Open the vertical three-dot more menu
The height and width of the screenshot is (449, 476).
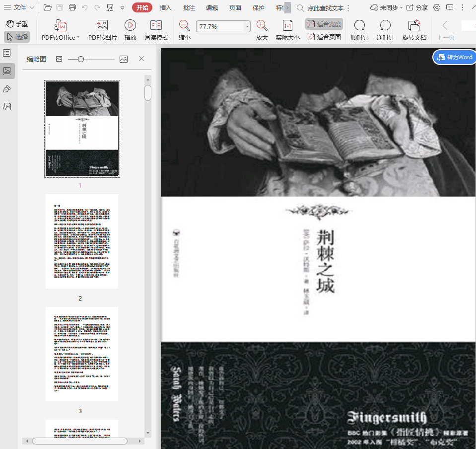(x=462, y=7)
